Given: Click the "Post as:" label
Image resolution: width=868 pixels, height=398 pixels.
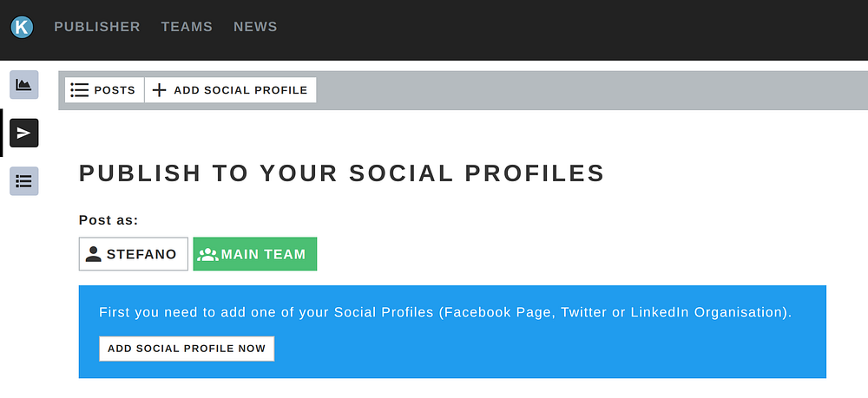Looking at the screenshot, I should pos(108,220).
